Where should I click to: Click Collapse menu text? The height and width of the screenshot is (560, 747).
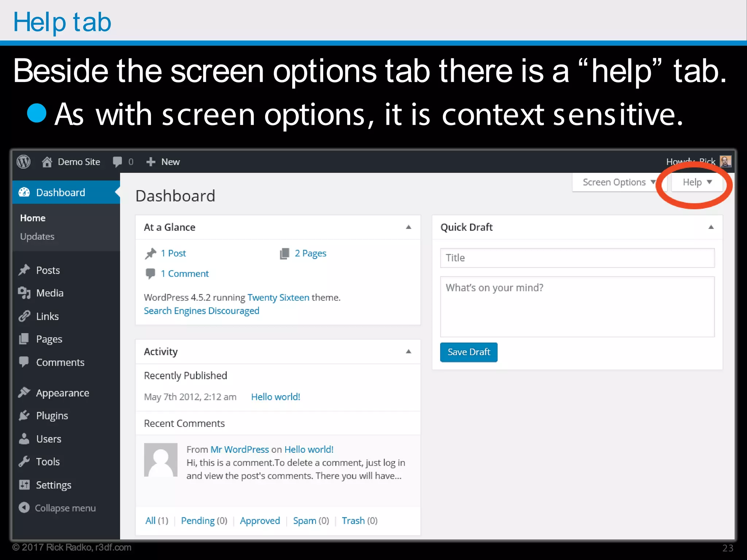pyautogui.click(x=65, y=508)
